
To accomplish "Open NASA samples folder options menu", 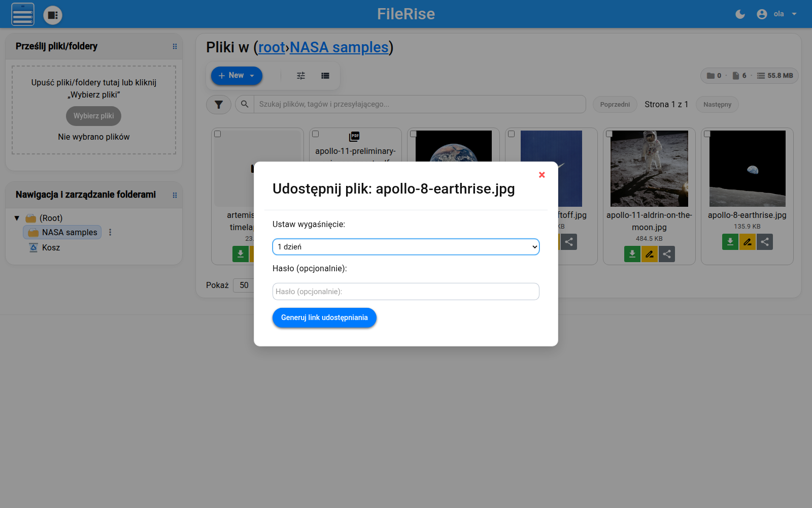I will coord(110,232).
